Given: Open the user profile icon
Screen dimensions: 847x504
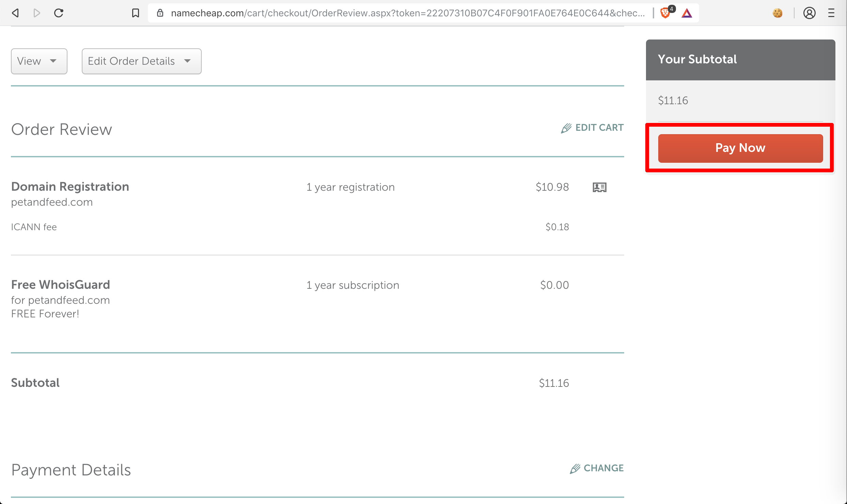Looking at the screenshot, I should pyautogui.click(x=809, y=13).
